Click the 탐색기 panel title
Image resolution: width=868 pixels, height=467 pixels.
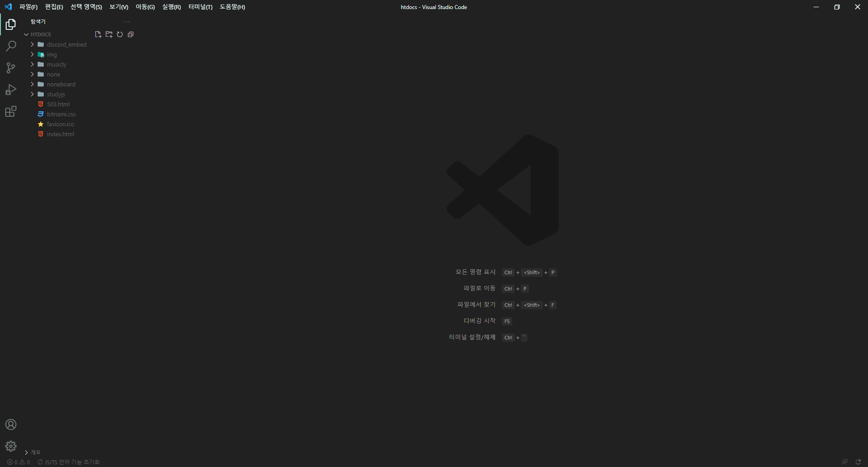pos(38,22)
